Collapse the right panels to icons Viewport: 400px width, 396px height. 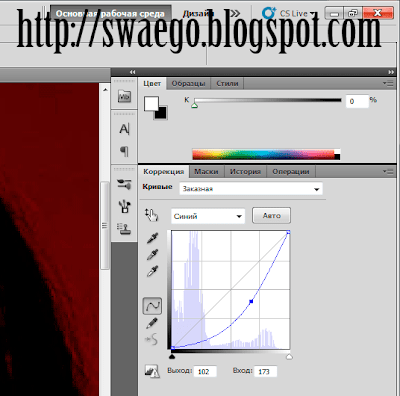coord(391,72)
